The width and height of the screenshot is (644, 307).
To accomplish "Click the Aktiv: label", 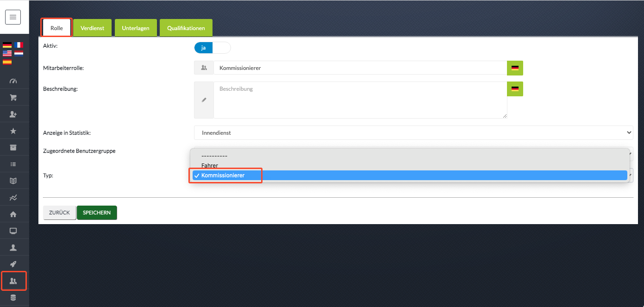I will point(50,46).
